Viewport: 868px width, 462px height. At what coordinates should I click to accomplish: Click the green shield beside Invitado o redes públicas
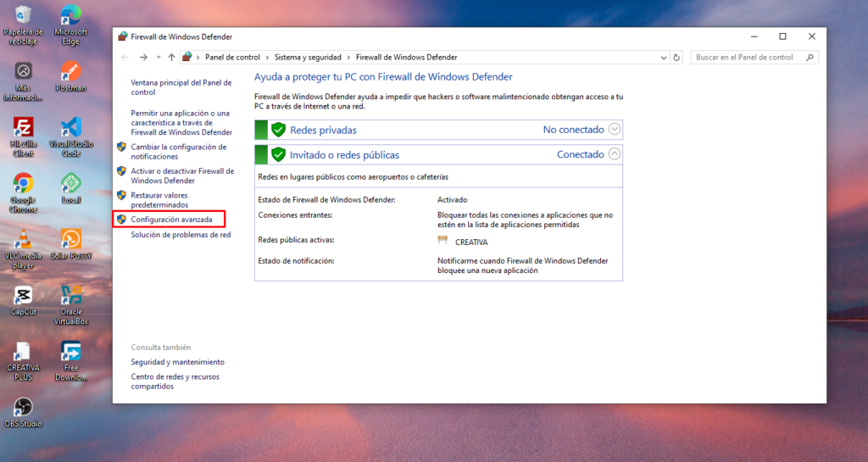(278, 154)
